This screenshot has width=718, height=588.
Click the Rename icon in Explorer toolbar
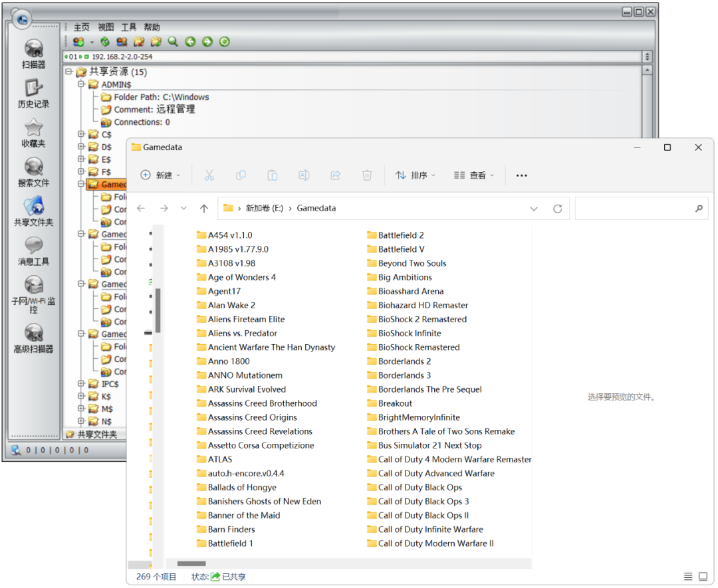coord(304,175)
